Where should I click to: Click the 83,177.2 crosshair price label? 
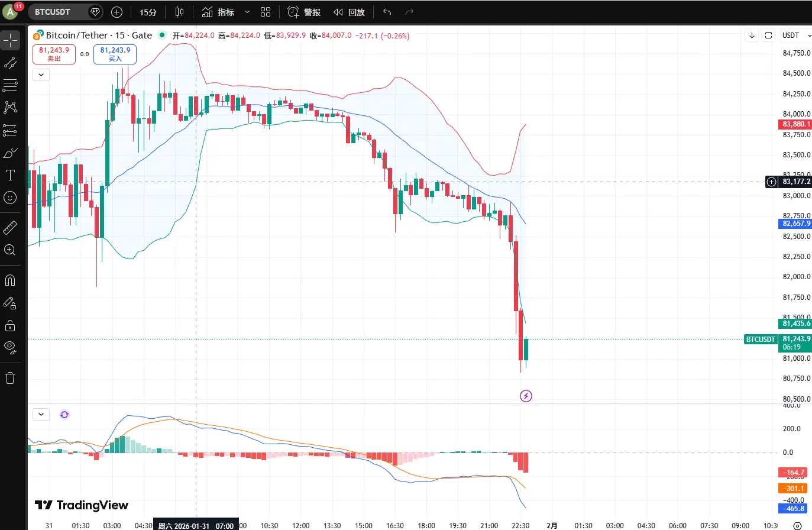point(796,182)
